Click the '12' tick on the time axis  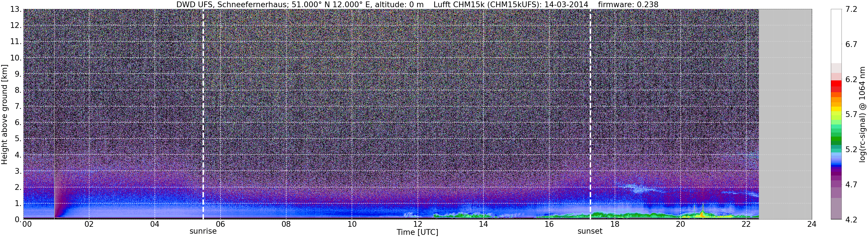pyautogui.click(x=417, y=224)
